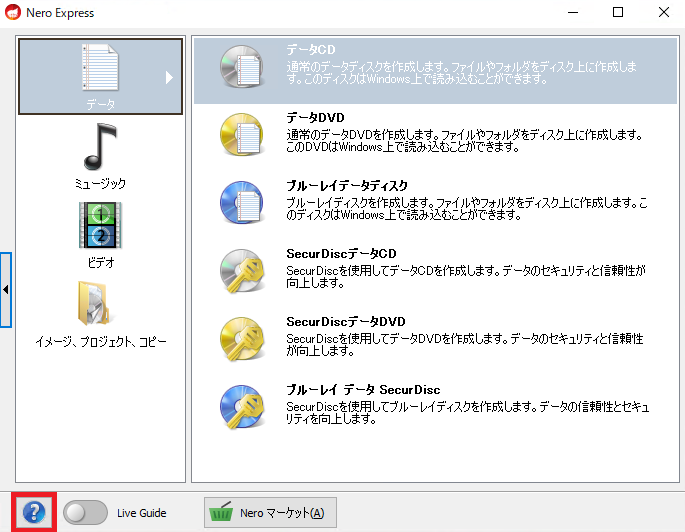Select the ブルーレイデータディスク title

[347, 186]
